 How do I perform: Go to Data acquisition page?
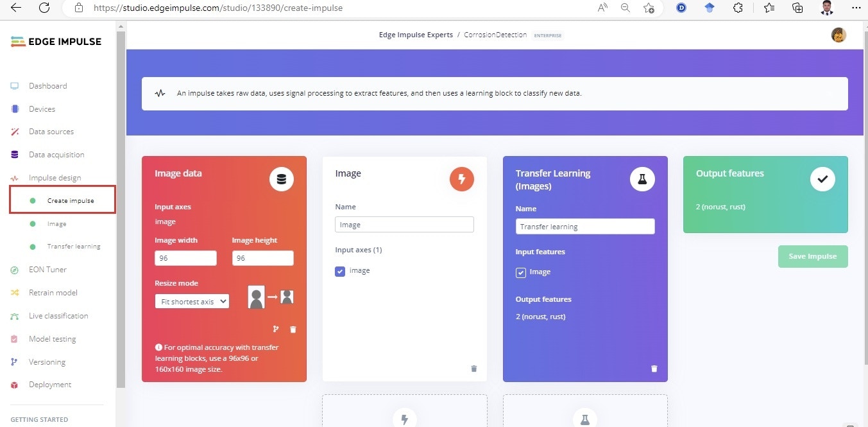[56, 155]
